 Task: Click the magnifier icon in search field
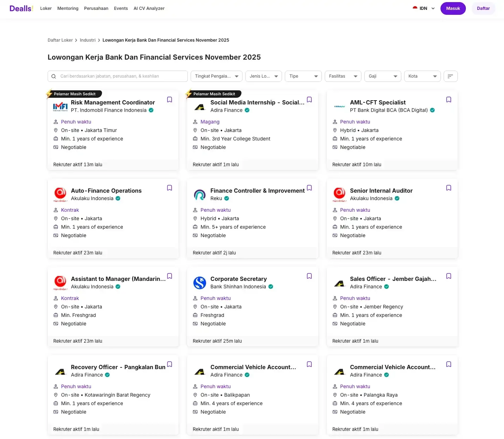tap(54, 76)
